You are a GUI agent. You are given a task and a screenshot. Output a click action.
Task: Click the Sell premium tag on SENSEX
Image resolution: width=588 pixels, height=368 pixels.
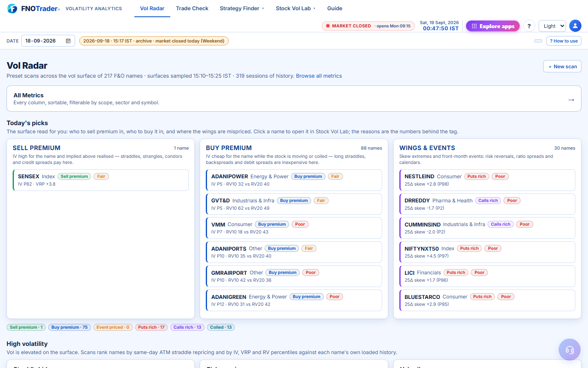(74, 176)
